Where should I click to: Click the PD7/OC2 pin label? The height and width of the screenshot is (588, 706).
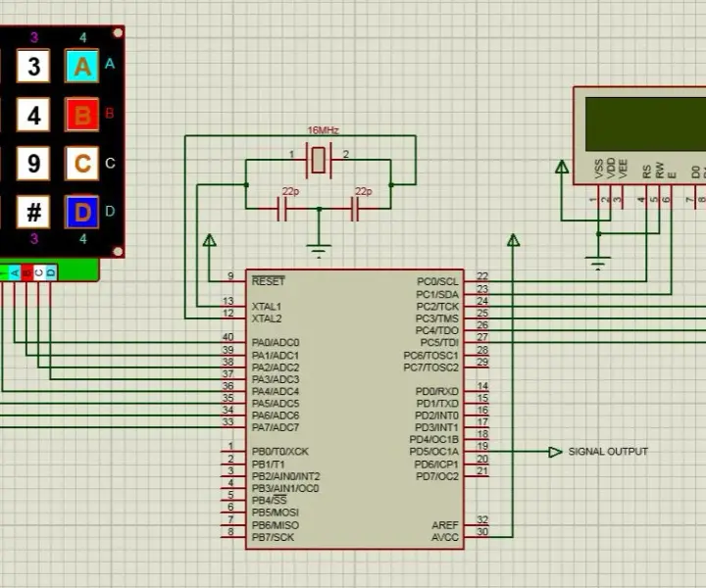[437, 476]
